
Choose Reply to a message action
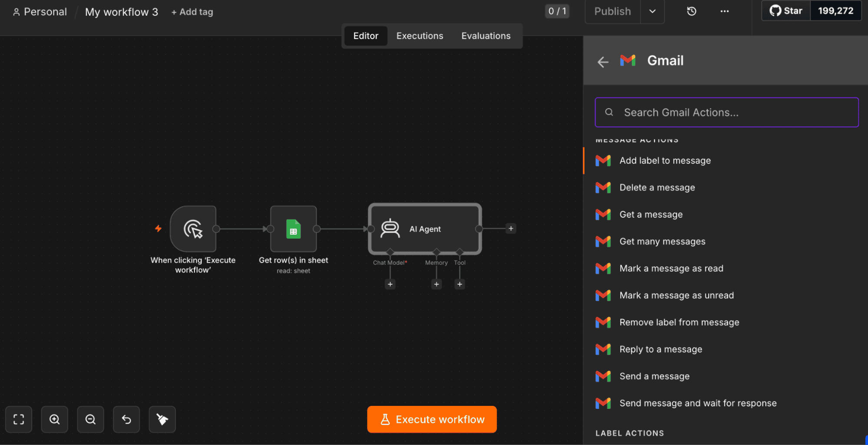725,349
